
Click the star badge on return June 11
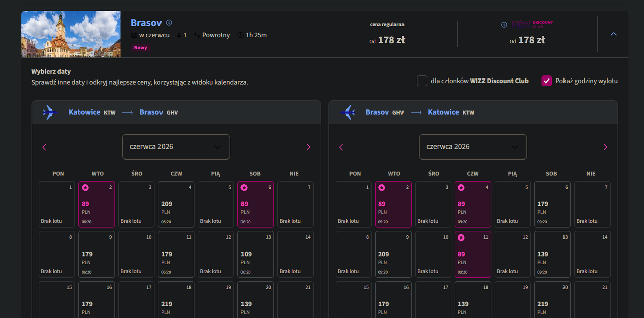coord(461,237)
